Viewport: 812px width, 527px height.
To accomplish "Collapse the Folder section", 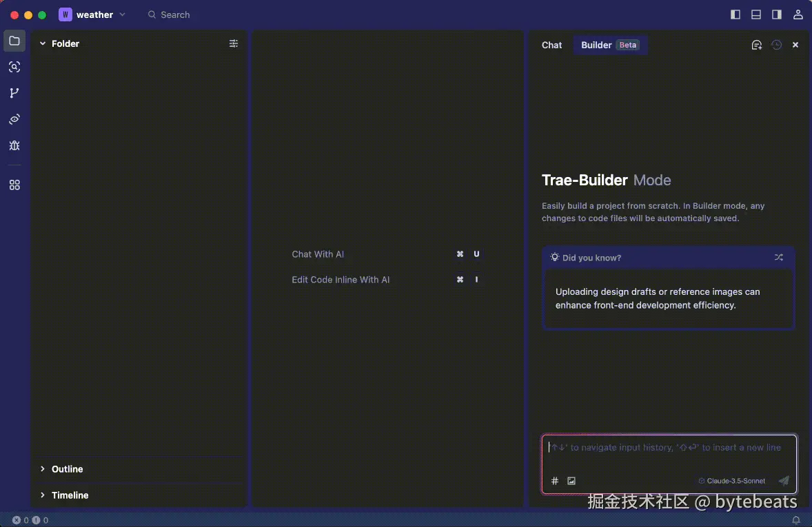I will [x=43, y=43].
